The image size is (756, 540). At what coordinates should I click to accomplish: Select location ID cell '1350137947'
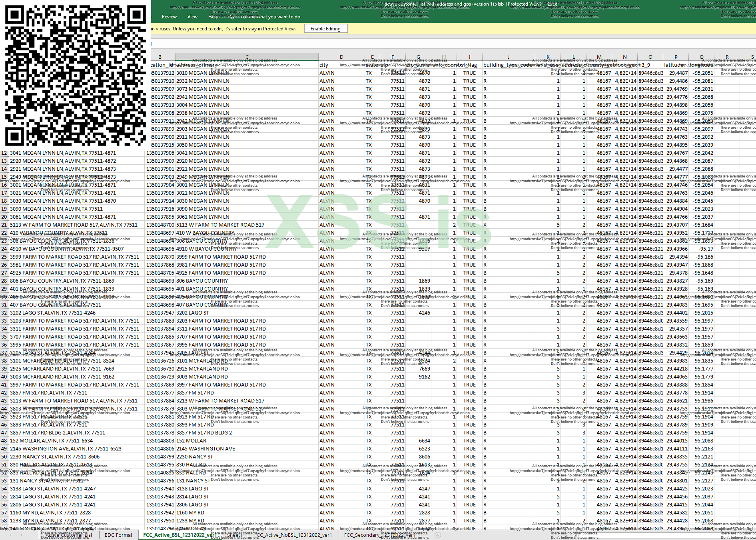(x=160, y=313)
